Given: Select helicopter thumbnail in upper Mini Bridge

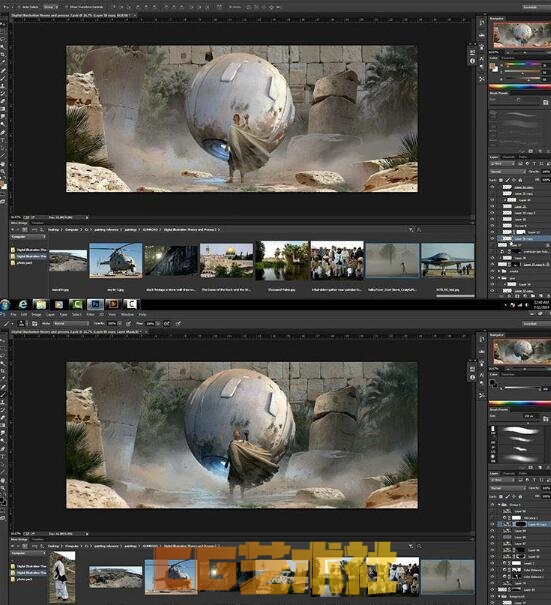Looking at the screenshot, I should [115, 260].
